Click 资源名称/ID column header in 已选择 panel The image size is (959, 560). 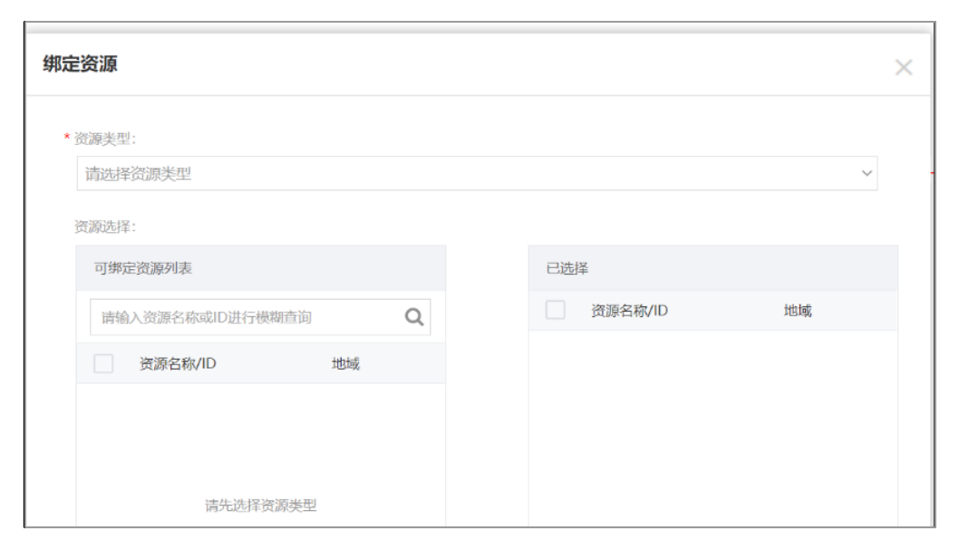(x=629, y=311)
